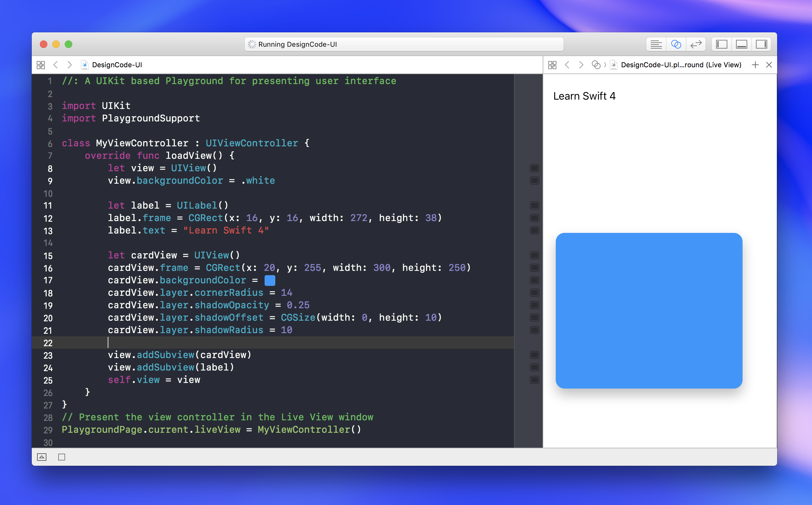Show the debug area with the bottom-left button
Viewport: 812px width, 505px height.
tap(42, 457)
